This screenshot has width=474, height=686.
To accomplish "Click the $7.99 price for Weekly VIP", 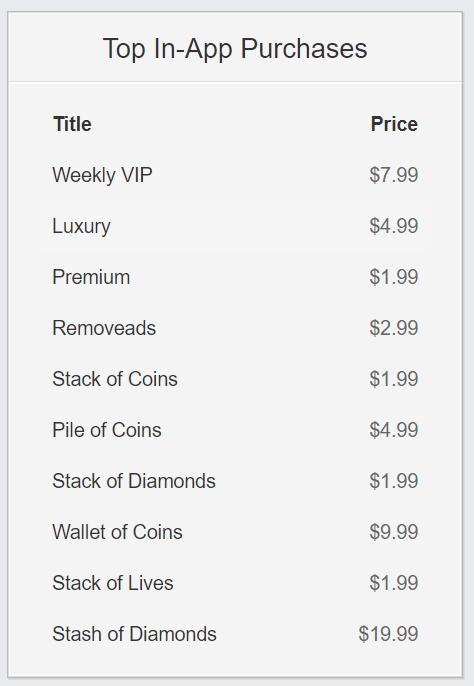I will (393, 175).
